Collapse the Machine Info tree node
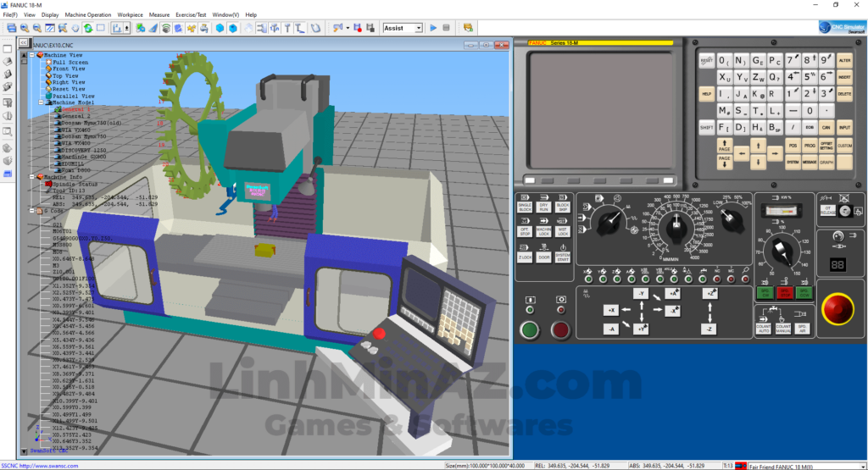868x470 pixels. point(32,177)
